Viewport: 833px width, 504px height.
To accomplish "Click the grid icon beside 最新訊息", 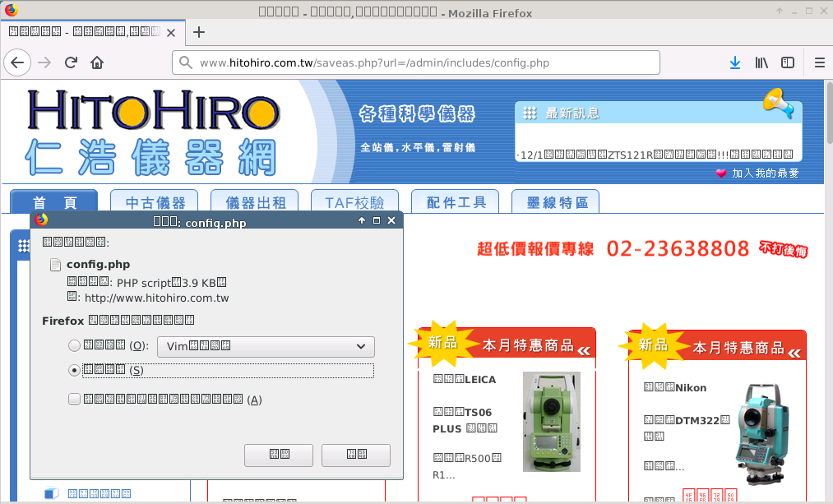I will (x=530, y=113).
